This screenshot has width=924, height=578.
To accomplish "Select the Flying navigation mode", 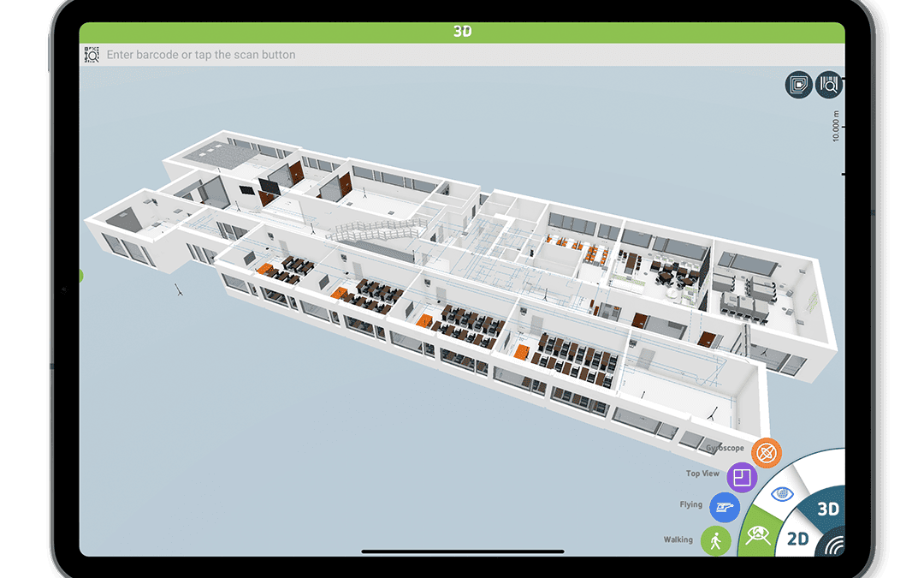I will tap(725, 507).
